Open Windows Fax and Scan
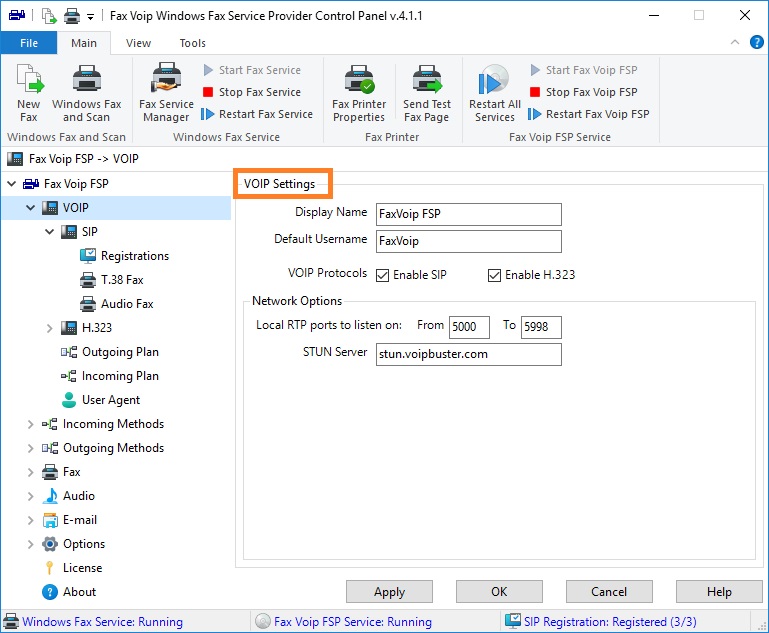This screenshot has height=633, width=769. 86,93
